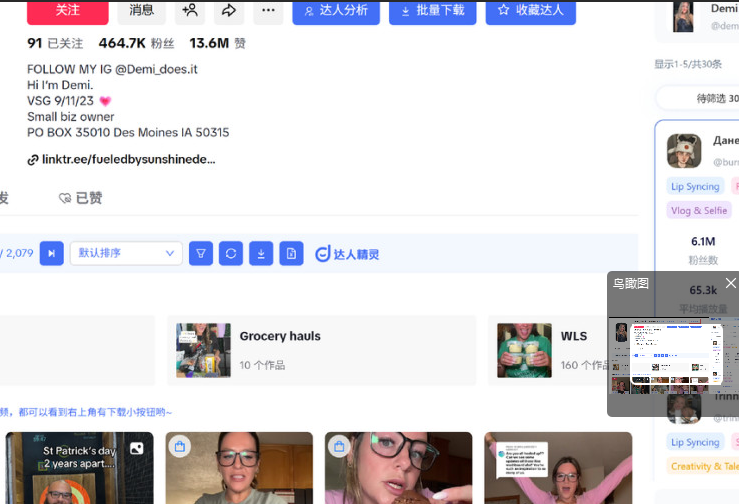Open 达人分析 creator analysis
Image resolution: width=739 pixels, height=504 pixels.
pos(336,12)
